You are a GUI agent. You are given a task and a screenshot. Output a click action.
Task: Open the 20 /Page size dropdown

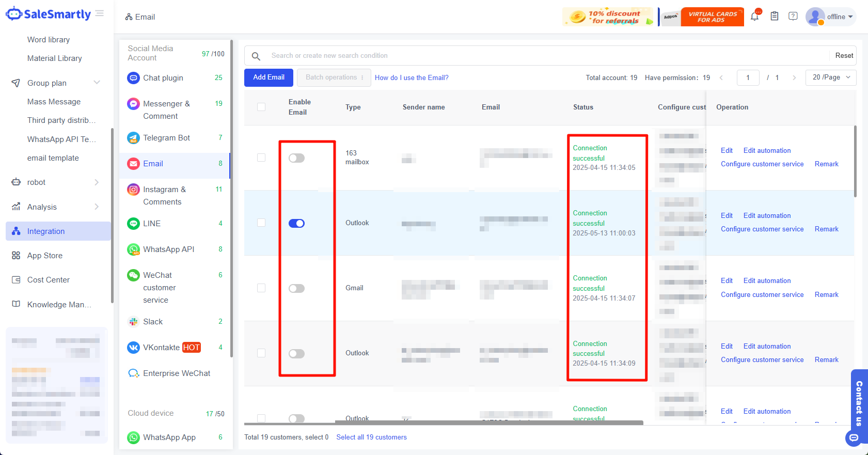pos(831,77)
